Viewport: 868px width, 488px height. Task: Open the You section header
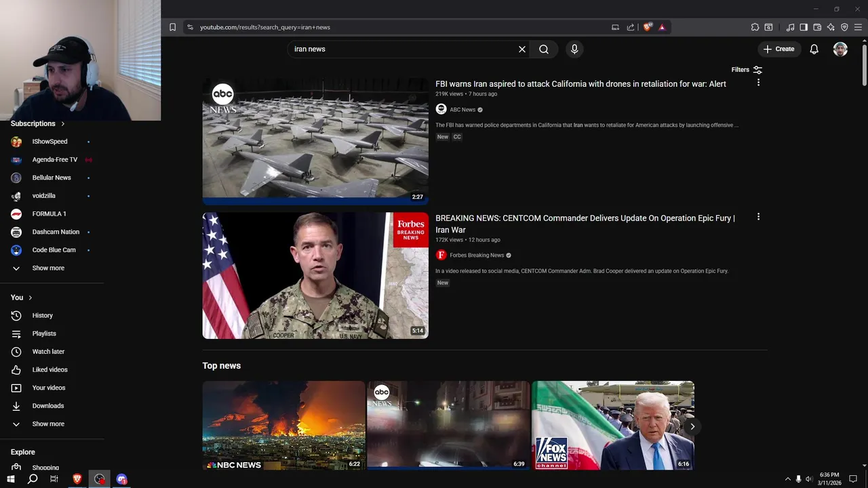[21, 298]
